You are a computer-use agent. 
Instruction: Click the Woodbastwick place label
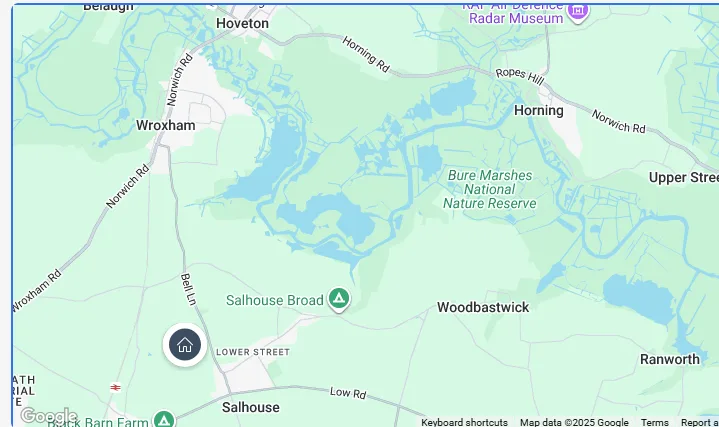[483, 307]
